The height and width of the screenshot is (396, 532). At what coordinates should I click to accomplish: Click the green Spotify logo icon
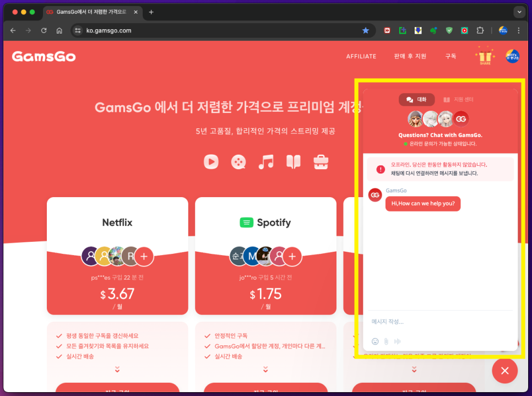coord(247,223)
